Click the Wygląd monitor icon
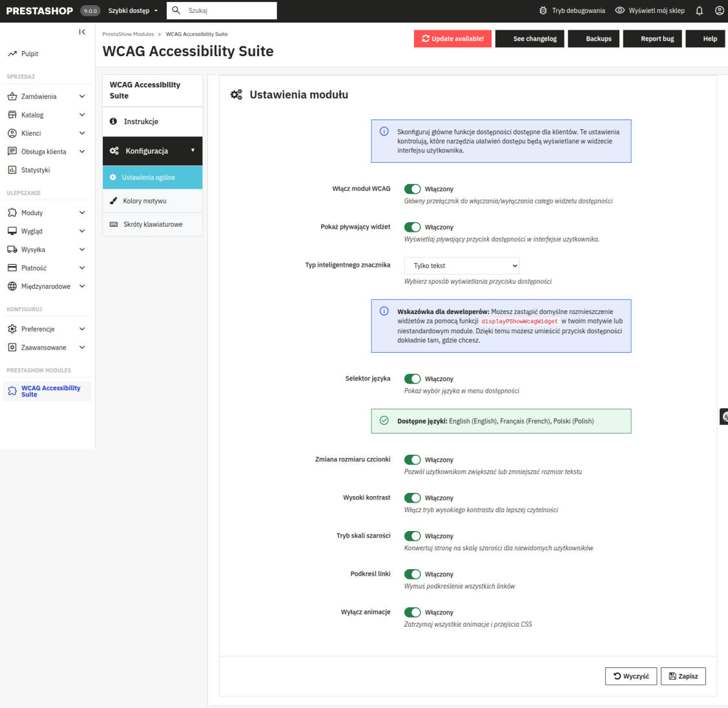The width and height of the screenshot is (728, 708). 12,231
